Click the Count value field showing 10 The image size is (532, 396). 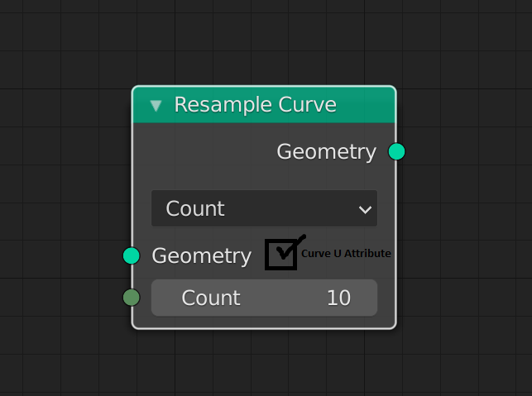264,298
